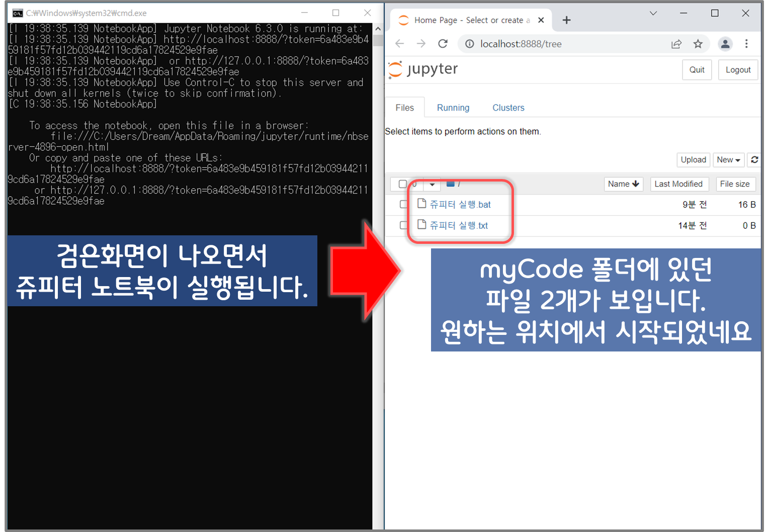Image resolution: width=768 pixels, height=532 pixels.
Task: Open the browser profile avatar
Action: coord(725,44)
